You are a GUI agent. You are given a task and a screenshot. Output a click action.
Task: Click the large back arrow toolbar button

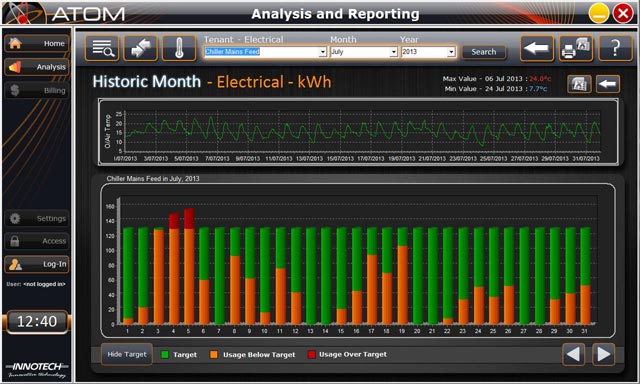(x=537, y=48)
